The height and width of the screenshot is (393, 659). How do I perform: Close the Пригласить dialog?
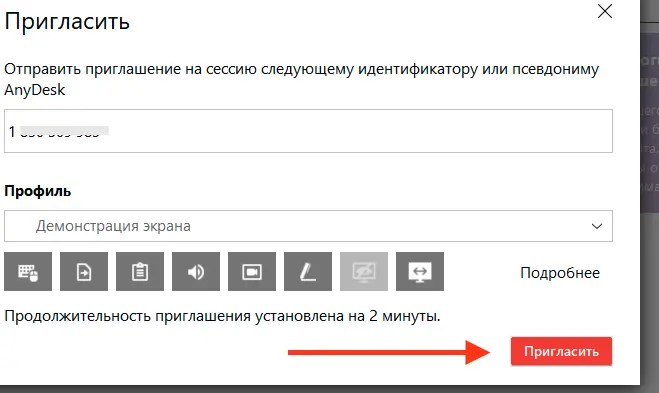(x=605, y=11)
